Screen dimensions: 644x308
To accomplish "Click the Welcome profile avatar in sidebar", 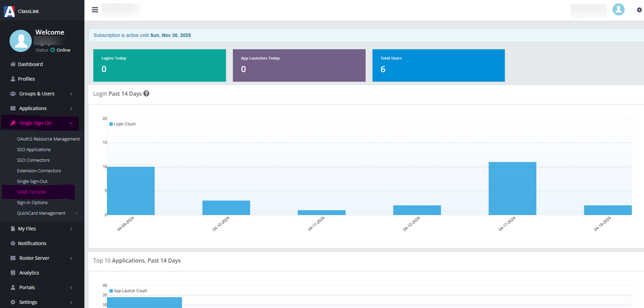I will click(x=20, y=41).
